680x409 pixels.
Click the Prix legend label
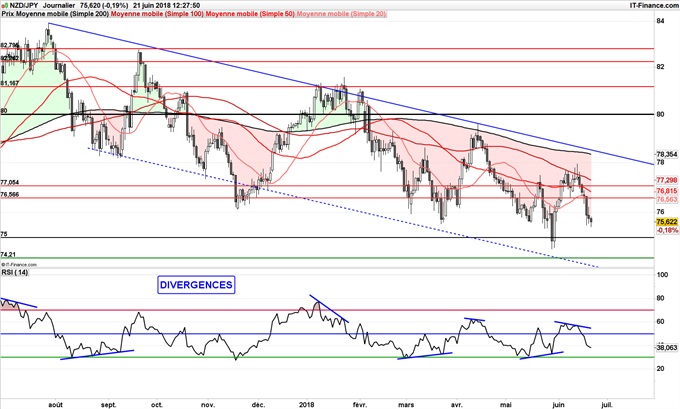tap(7, 14)
